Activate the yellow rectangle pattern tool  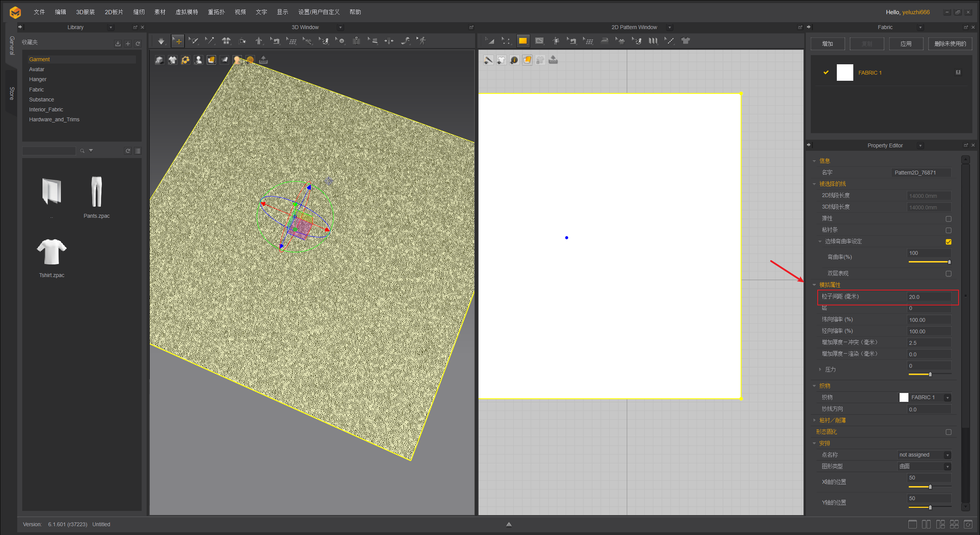pos(523,41)
